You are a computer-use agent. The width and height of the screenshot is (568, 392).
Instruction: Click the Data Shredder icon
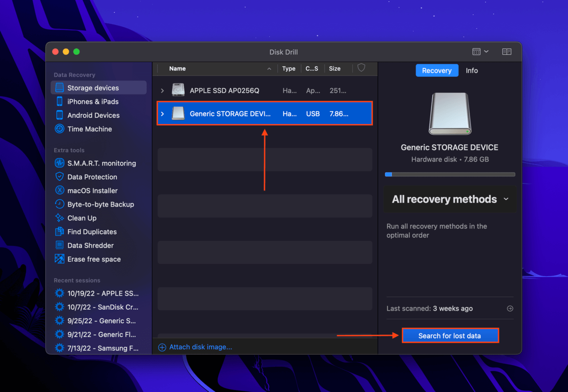[60, 245]
